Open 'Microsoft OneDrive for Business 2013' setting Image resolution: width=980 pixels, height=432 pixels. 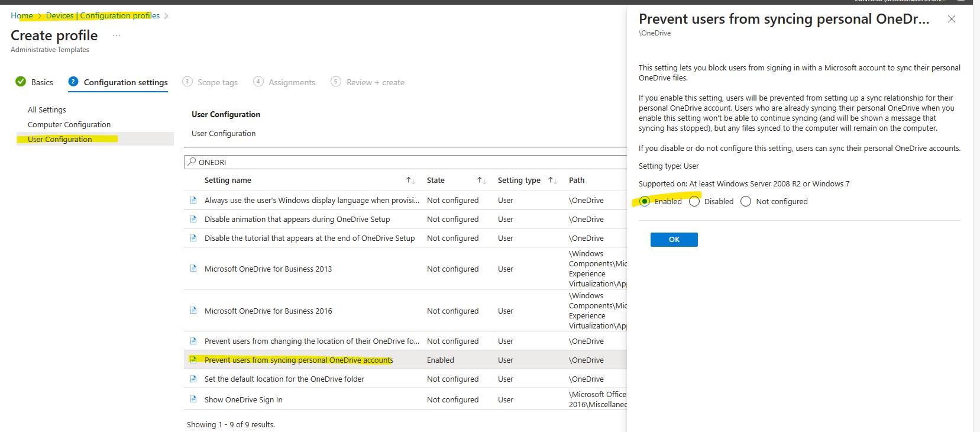(x=268, y=269)
